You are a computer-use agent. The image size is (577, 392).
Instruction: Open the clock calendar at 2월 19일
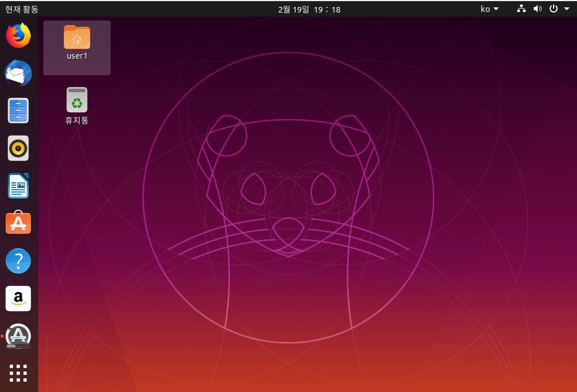tap(309, 10)
